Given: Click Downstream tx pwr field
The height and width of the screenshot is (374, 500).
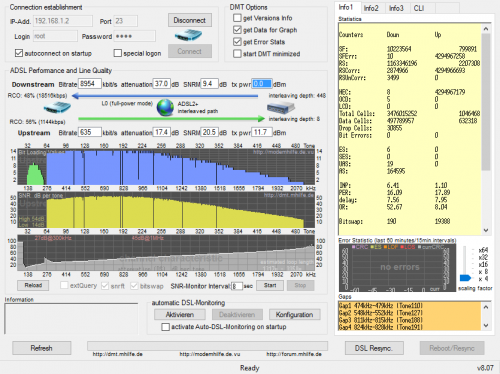Looking at the screenshot, I should (x=262, y=84).
